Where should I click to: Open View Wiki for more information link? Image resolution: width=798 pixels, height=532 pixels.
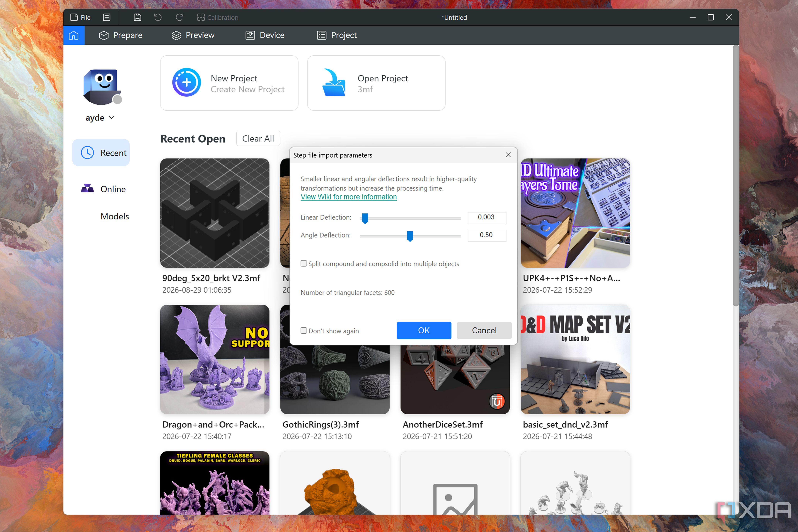(348, 197)
